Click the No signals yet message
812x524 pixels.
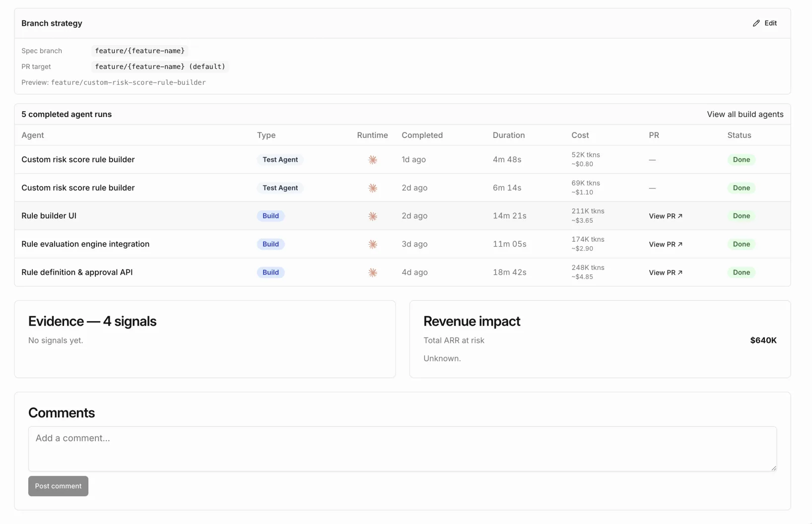point(56,340)
